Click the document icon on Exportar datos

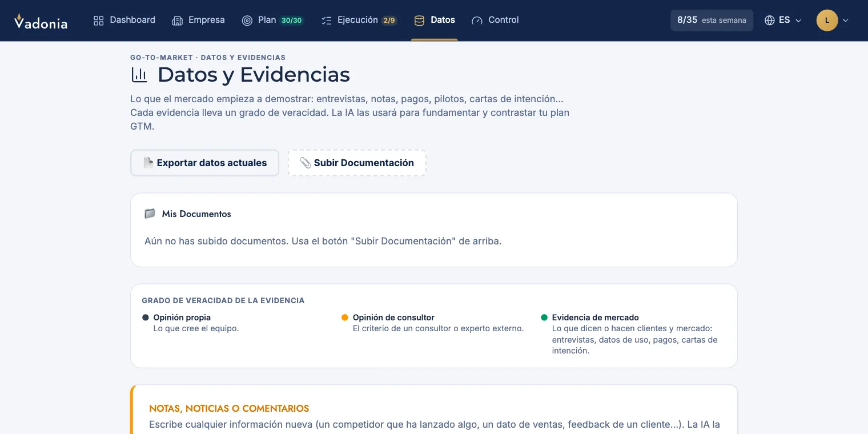pos(148,163)
